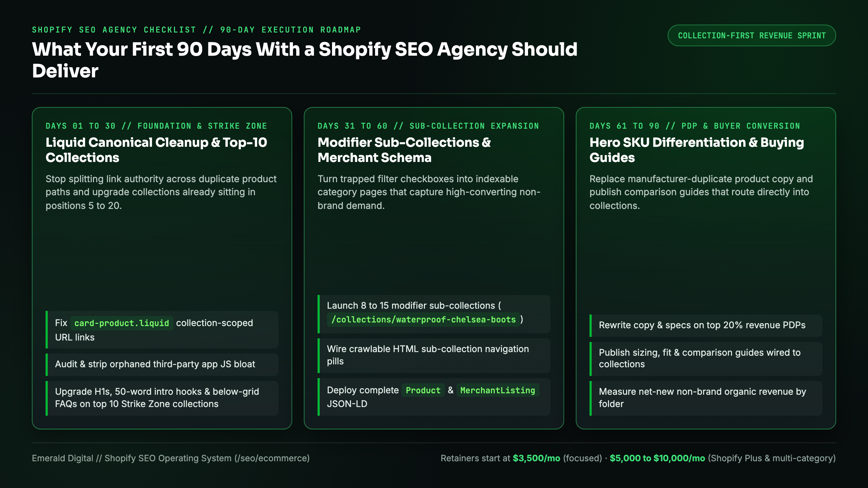Click the '$5,000 to $10,000/mo' price text
868x488 pixels.
(657, 458)
